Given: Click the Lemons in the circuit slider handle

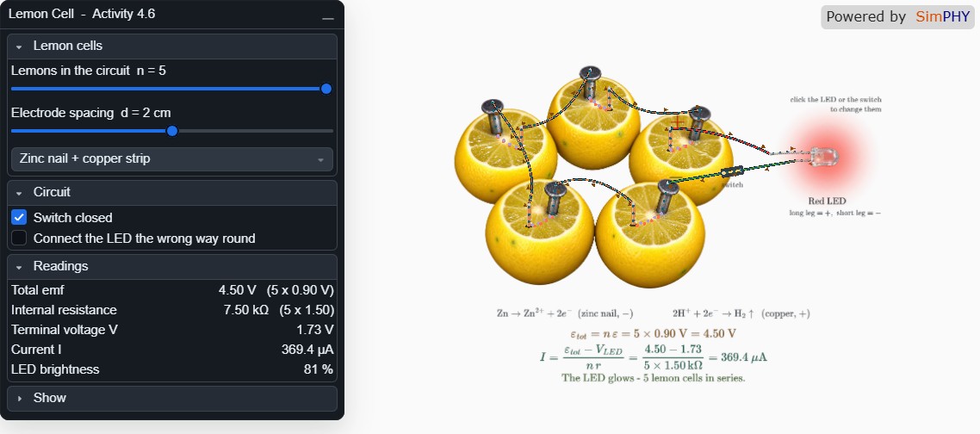Looking at the screenshot, I should click(x=326, y=89).
